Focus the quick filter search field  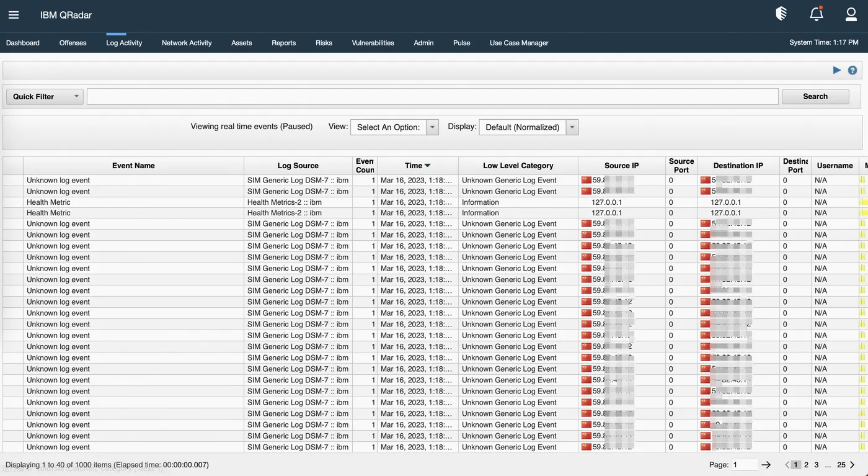[432, 96]
